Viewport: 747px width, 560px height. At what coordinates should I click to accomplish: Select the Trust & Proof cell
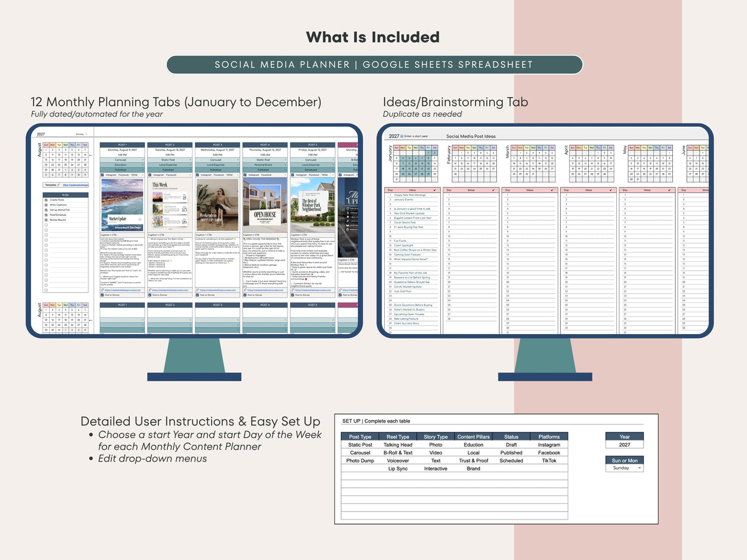point(473,460)
